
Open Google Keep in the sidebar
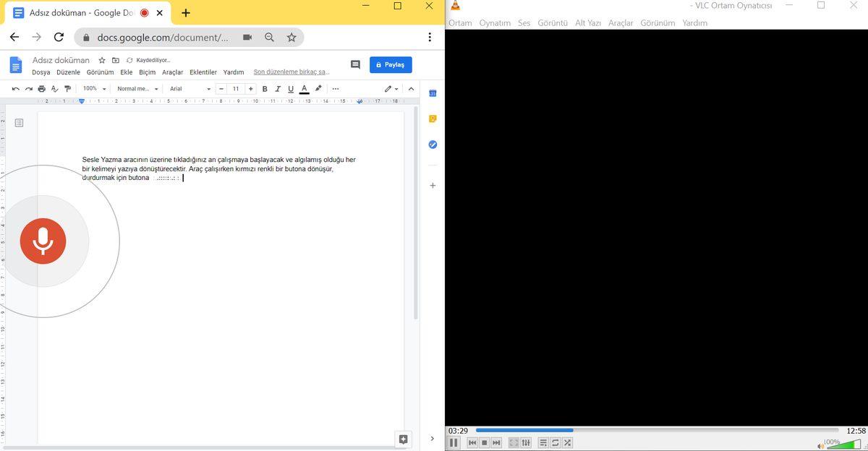[x=433, y=119]
